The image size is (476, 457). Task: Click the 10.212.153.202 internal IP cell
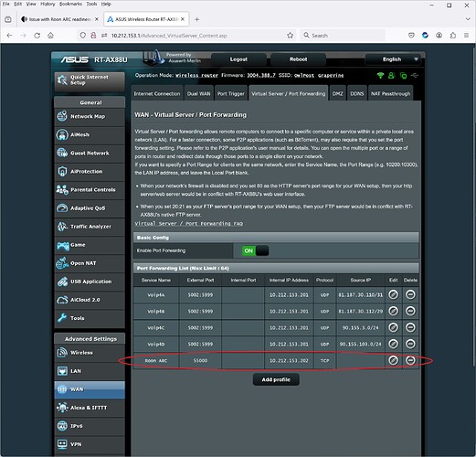[x=289, y=360]
